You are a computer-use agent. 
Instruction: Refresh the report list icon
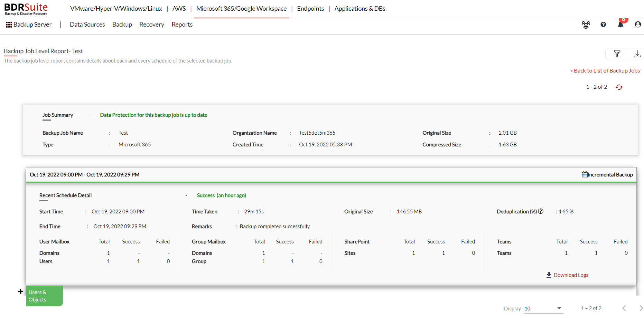(x=619, y=87)
